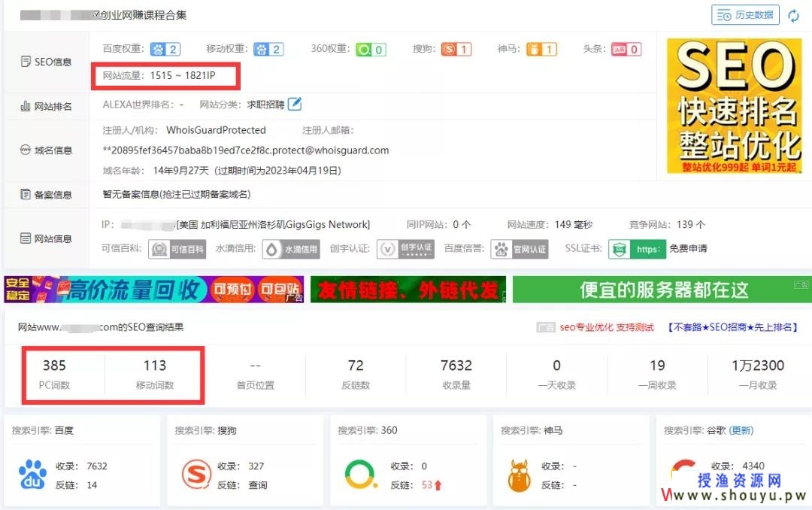Viewport: 812px width, 510px height.
Task: Edit website category with pencil icon
Action: point(295,104)
